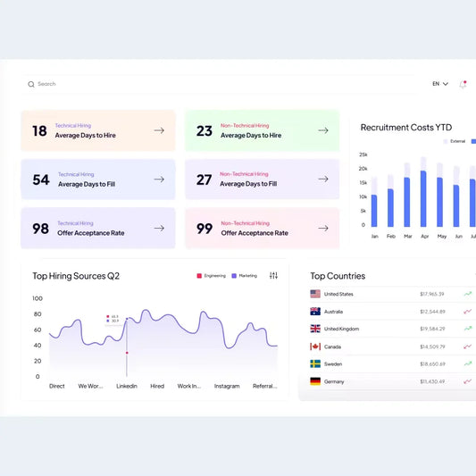Click the LinkedIn axis label
This screenshot has width=476, height=476.
pos(127,386)
